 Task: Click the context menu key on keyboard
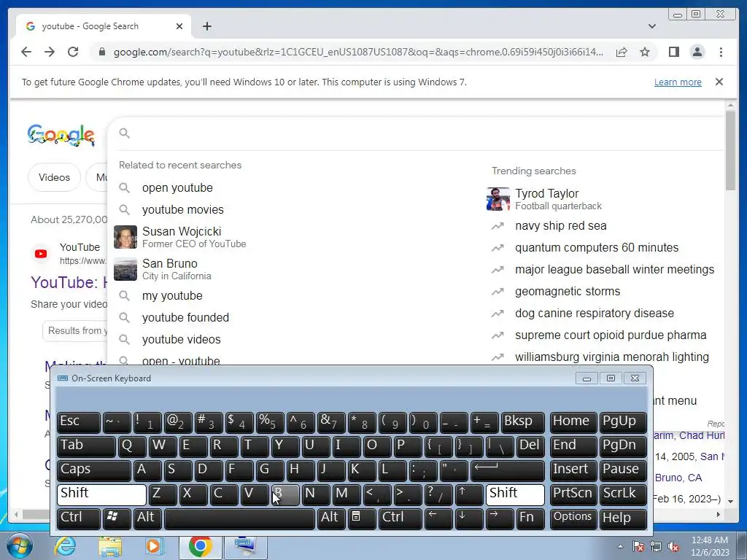click(x=362, y=518)
